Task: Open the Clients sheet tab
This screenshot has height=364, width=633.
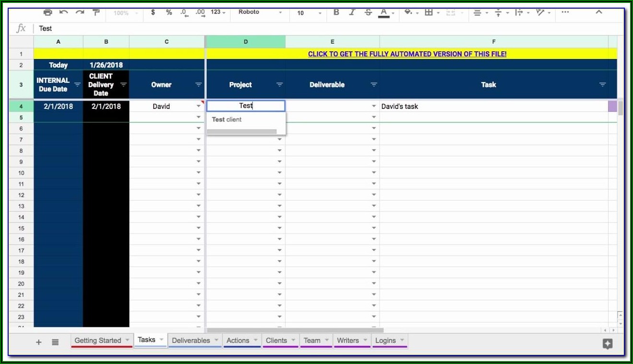Action: click(276, 341)
